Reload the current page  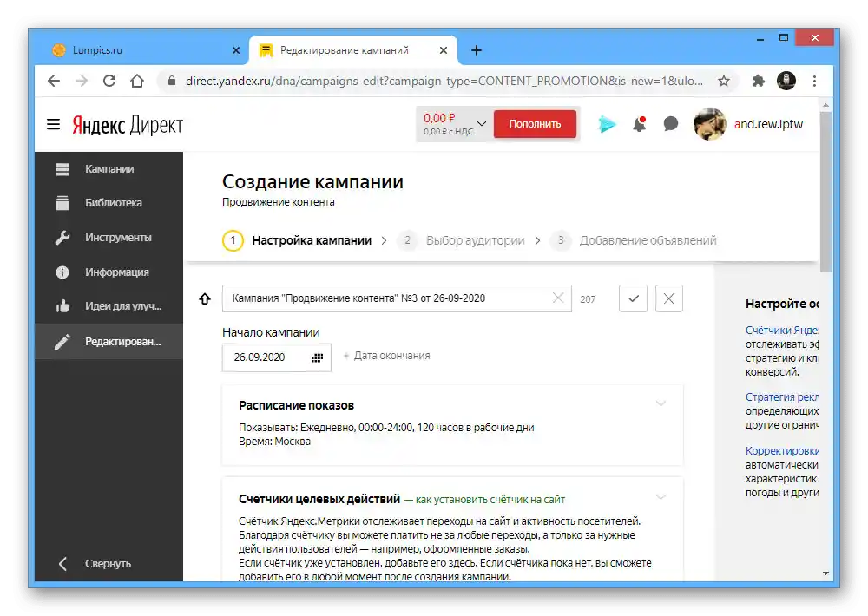coord(109,81)
